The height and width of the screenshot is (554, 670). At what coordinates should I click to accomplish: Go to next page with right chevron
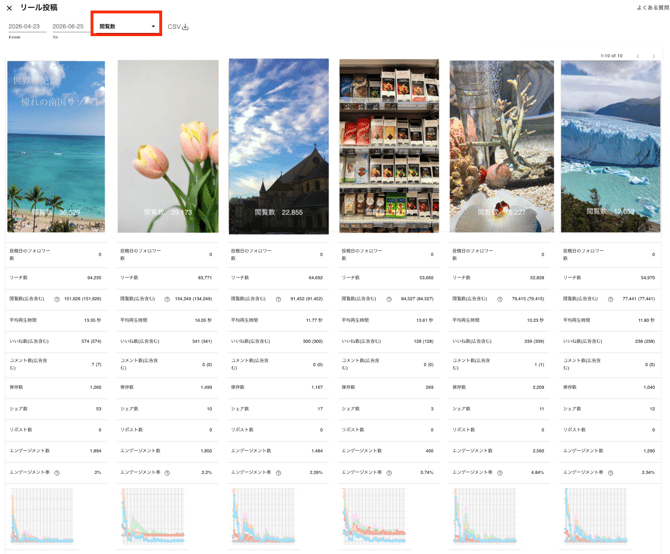pyautogui.click(x=653, y=56)
